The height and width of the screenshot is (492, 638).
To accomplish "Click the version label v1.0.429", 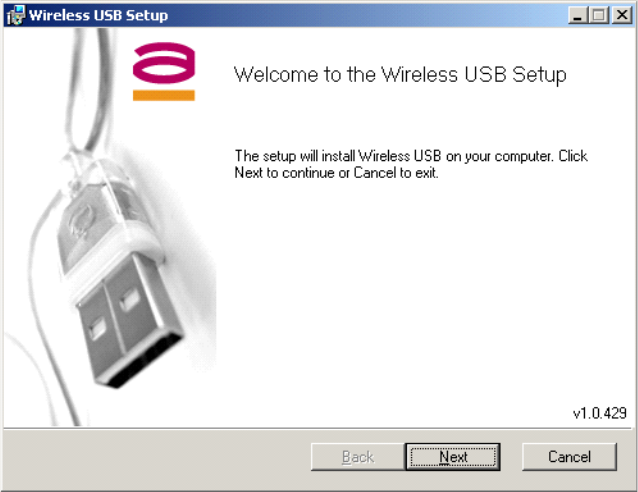I will 600,413.
